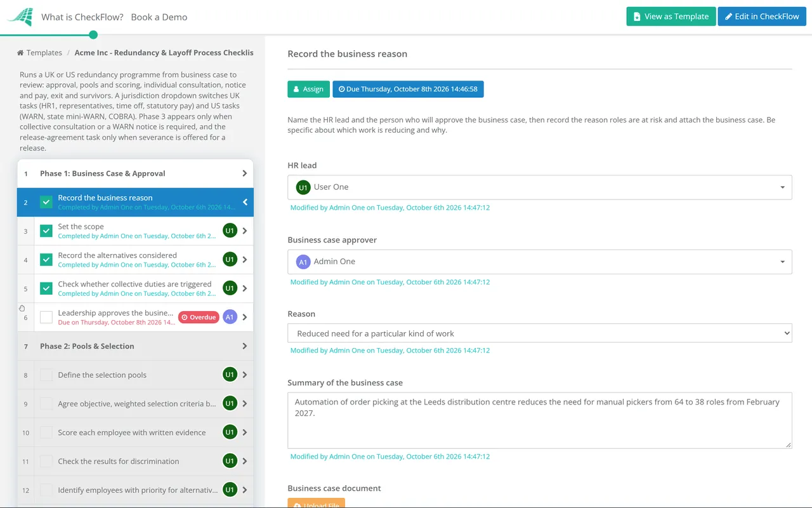The width and height of the screenshot is (812, 508).
Task: Click U1 avatar on Agree objective criteria row
Action: point(230,403)
